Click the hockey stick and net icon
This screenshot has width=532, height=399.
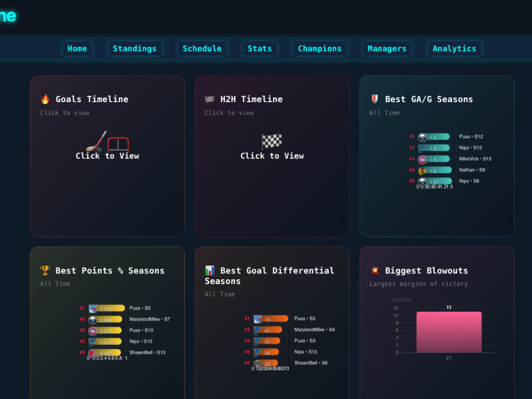(x=107, y=141)
